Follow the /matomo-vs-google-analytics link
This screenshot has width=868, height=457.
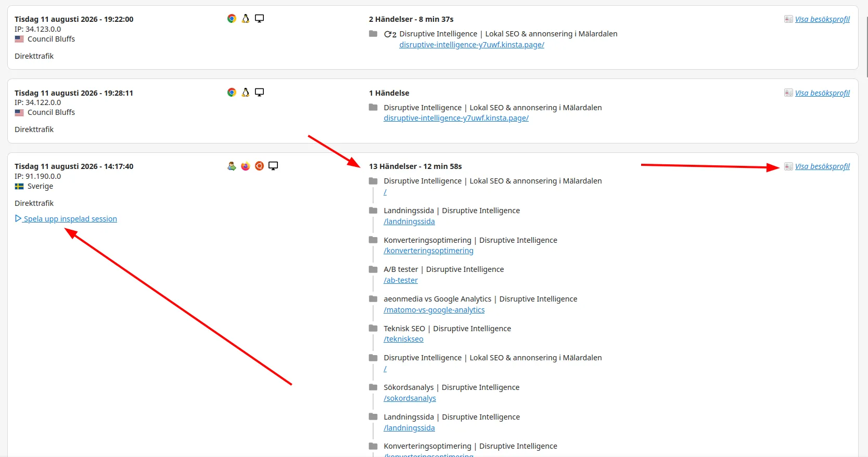pyautogui.click(x=434, y=310)
